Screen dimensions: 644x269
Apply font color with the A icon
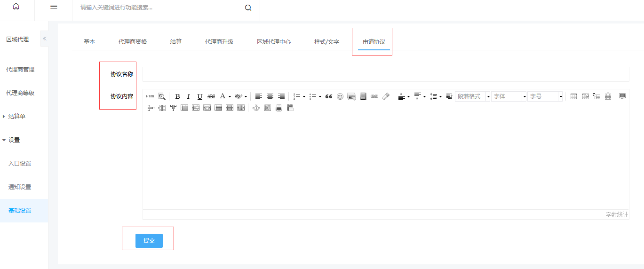(x=223, y=96)
